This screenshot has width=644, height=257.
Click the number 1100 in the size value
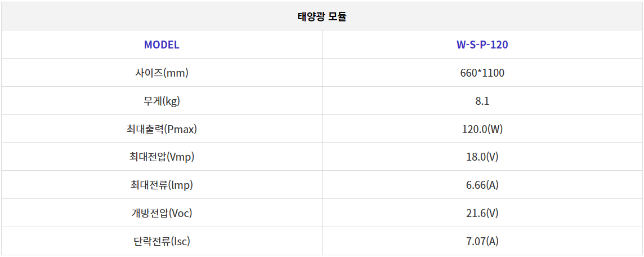pos(493,73)
